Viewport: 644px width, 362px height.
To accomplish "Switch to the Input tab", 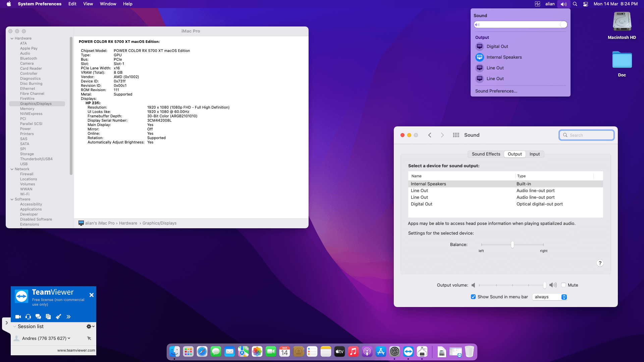I will click(535, 154).
